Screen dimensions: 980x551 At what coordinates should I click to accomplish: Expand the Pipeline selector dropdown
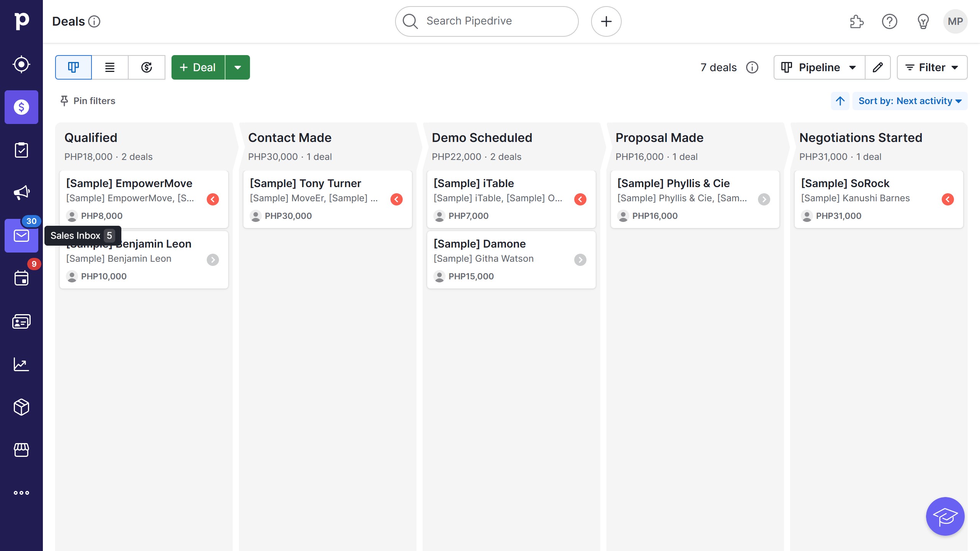(x=819, y=67)
